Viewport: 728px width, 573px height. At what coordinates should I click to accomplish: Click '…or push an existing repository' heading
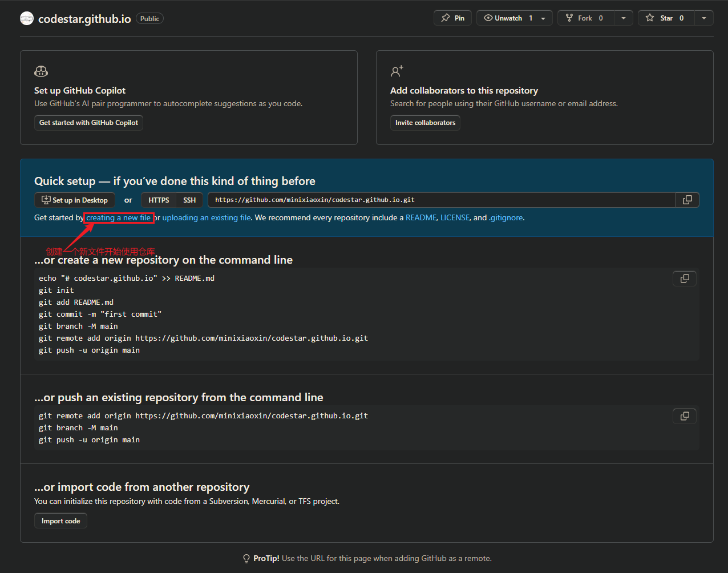179,397
